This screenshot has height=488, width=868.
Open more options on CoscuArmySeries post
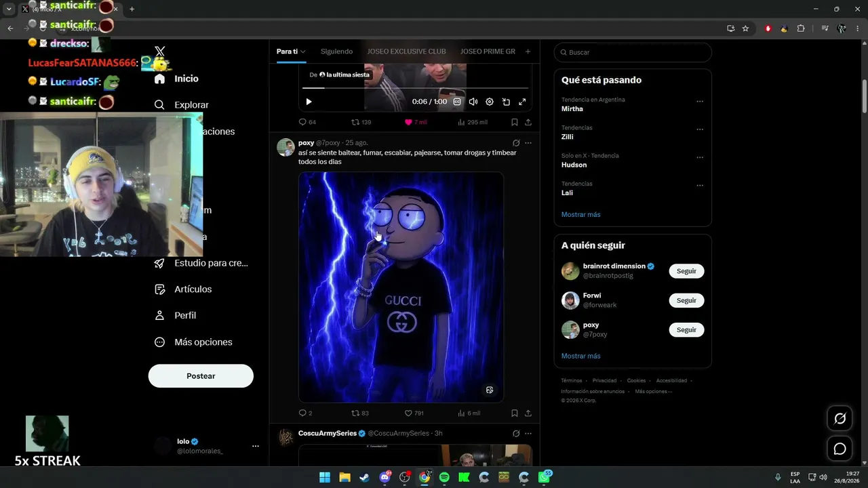pos(528,434)
